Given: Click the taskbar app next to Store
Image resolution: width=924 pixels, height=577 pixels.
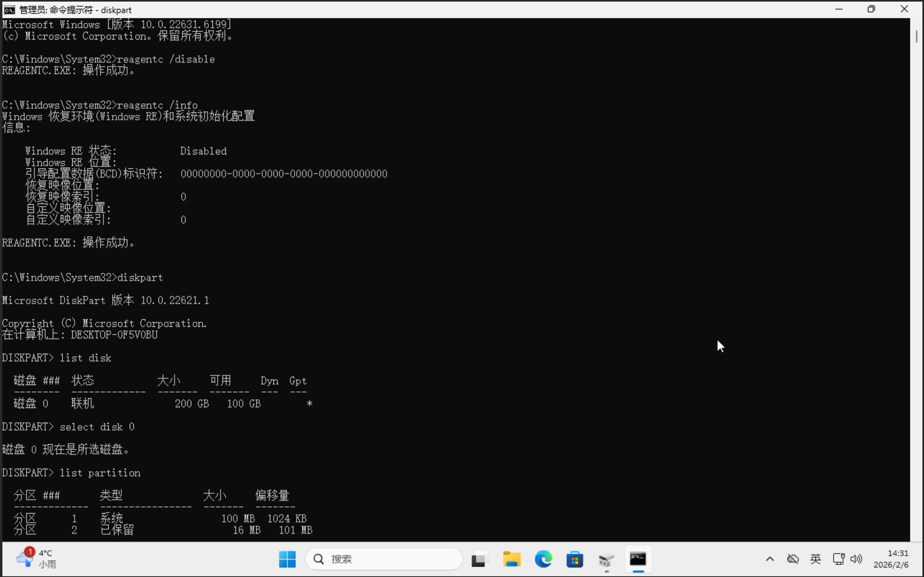Looking at the screenshot, I should 606,559.
